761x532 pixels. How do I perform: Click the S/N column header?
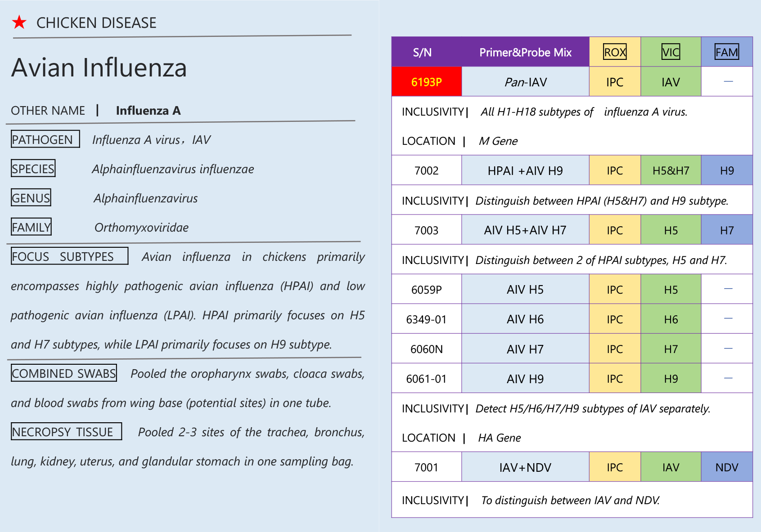click(x=422, y=52)
